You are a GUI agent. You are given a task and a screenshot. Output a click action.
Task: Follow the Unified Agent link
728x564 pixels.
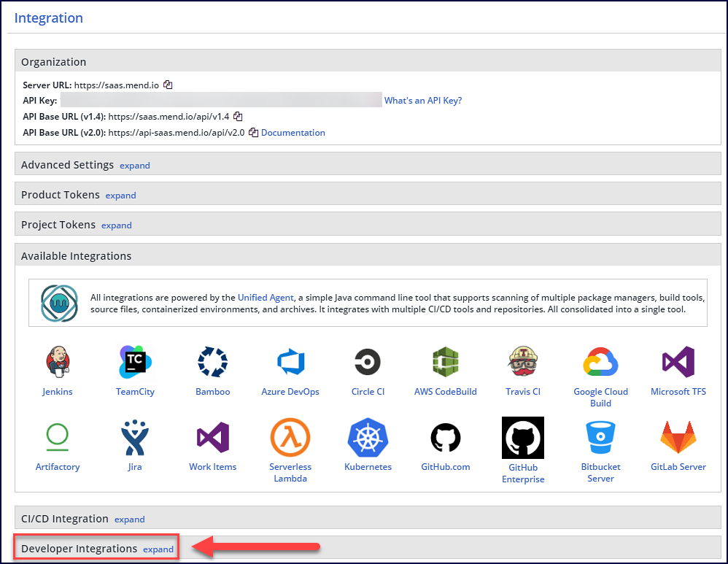pyautogui.click(x=266, y=298)
